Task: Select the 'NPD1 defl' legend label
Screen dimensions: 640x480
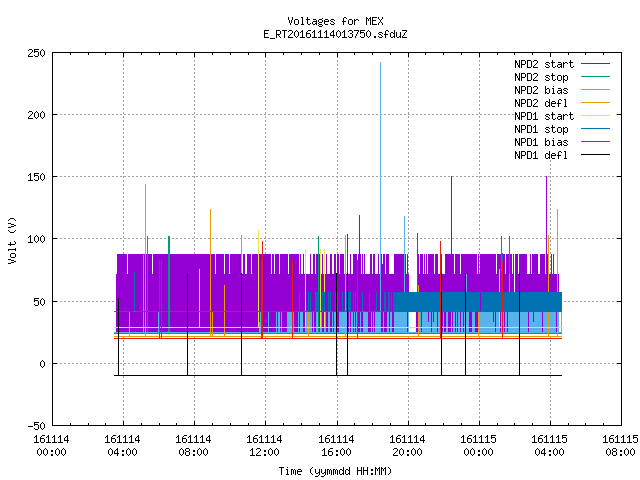Action: click(x=541, y=156)
